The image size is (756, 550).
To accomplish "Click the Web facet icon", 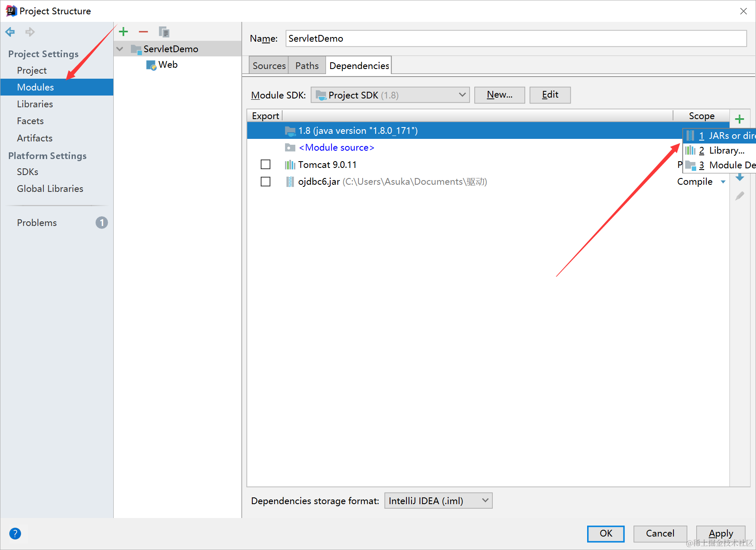I will (x=151, y=65).
